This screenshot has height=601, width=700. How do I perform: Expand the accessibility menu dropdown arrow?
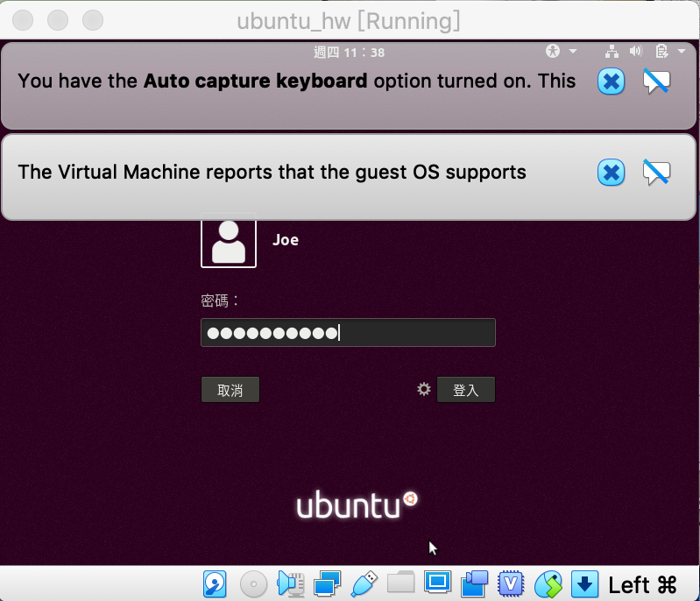[573, 52]
